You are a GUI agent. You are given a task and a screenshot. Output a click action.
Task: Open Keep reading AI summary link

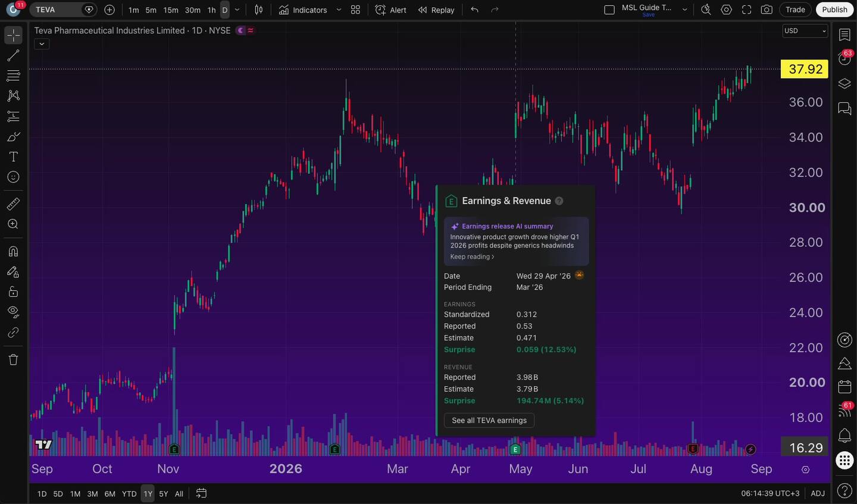[472, 256]
